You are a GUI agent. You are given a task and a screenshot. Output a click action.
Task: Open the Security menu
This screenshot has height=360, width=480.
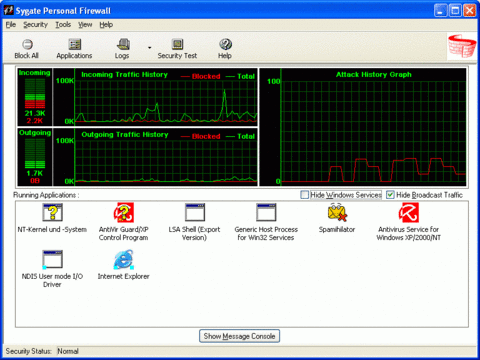pos(35,25)
